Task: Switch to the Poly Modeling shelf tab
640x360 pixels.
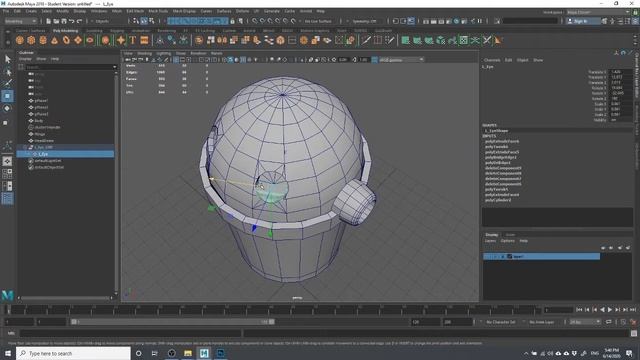Action: tap(65, 31)
